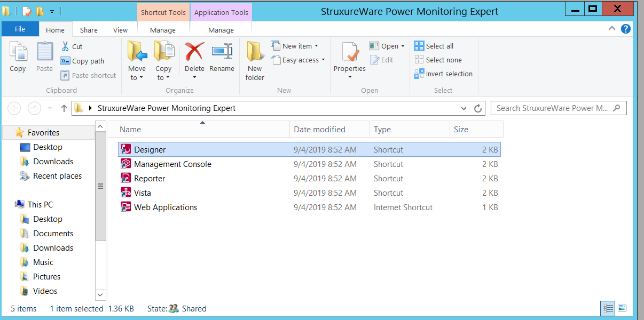Switch to the Share tab
The width and height of the screenshot is (644, 320).
click(x=89, y=30)
